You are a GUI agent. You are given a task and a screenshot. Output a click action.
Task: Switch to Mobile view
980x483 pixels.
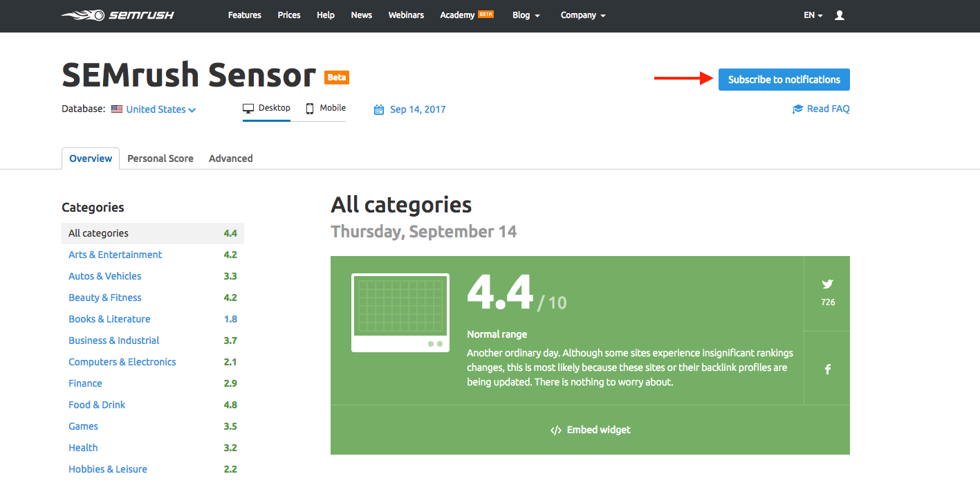[326, 109]
